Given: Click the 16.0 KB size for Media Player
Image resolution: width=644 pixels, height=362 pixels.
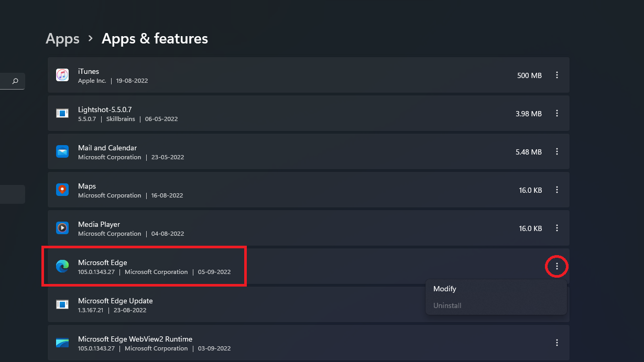Looking at the screenshot, I should click(530, 228).
